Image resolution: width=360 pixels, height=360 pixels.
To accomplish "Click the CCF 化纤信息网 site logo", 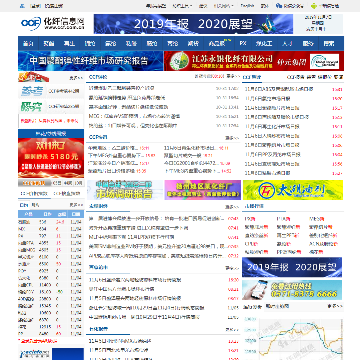I will click(52, 23).
